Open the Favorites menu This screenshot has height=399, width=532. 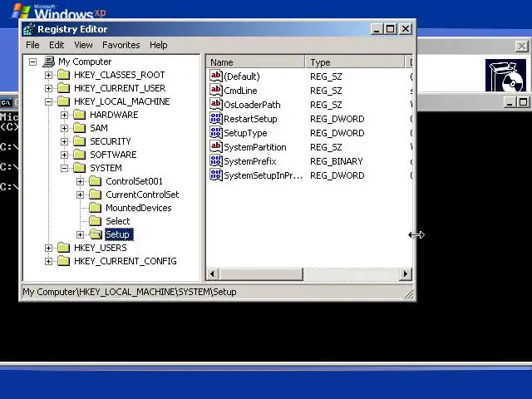click(121, 45)
